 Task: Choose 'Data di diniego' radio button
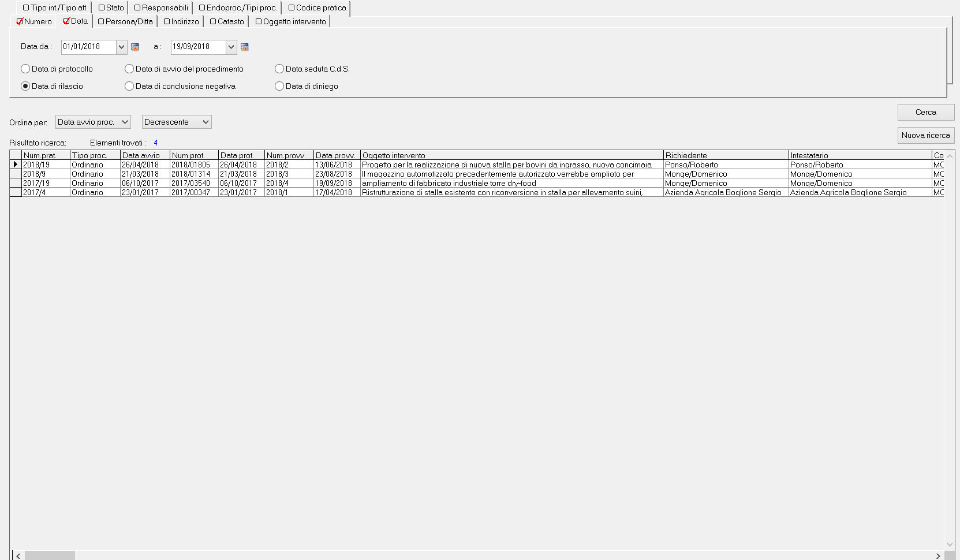tap(279, 86)
